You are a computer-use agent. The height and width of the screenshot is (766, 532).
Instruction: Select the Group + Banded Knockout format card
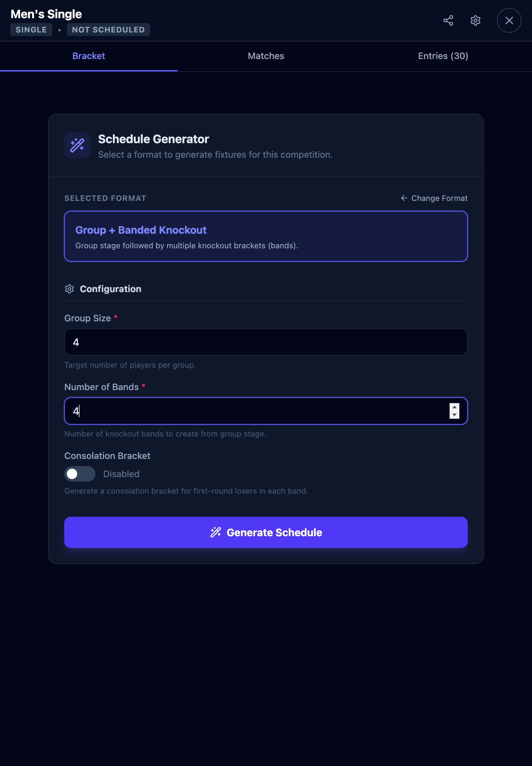click(x=266, y=236)
